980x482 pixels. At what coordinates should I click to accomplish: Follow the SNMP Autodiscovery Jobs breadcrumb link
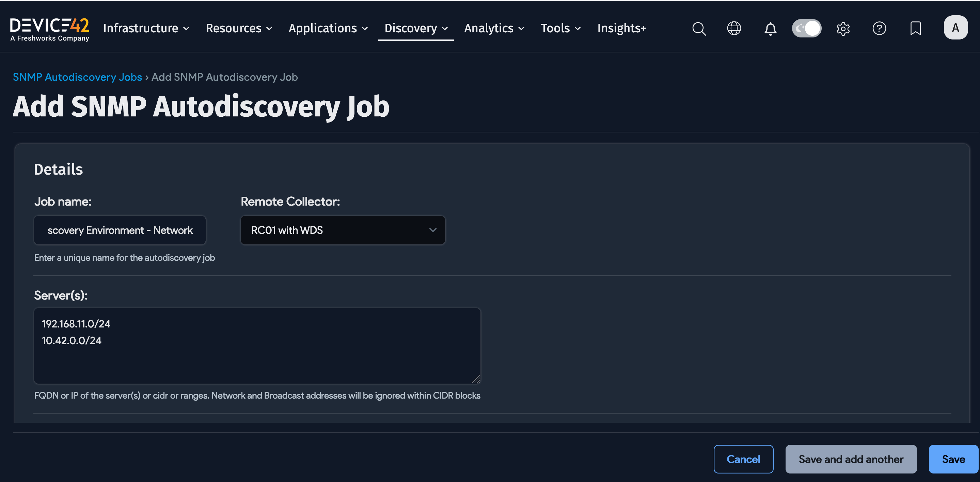77,77
